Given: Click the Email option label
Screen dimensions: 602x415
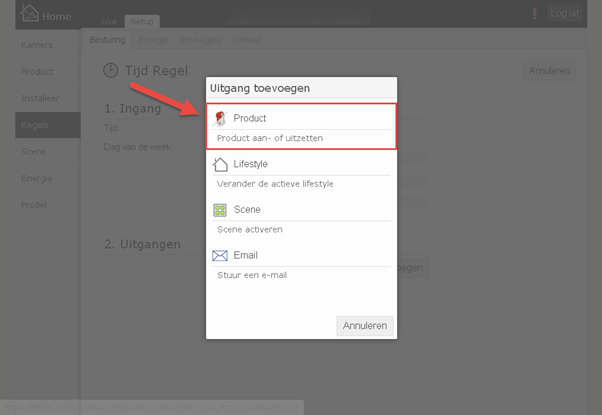Looking at the screenshot, I should pos(245,255).
